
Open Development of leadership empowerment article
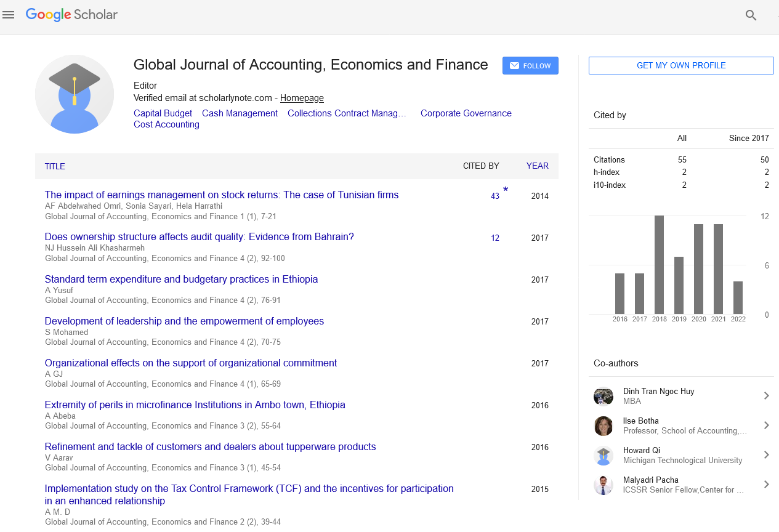tap(184, 321)
